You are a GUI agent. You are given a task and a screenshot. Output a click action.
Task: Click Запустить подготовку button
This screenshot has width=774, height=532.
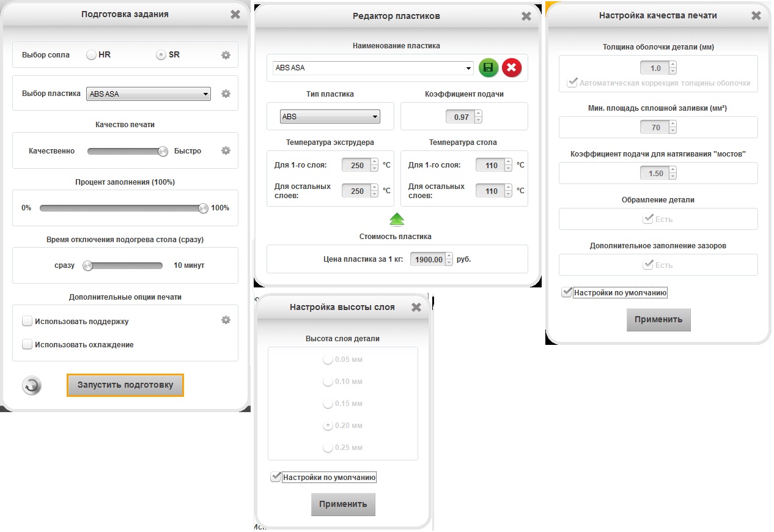point(125,385)
